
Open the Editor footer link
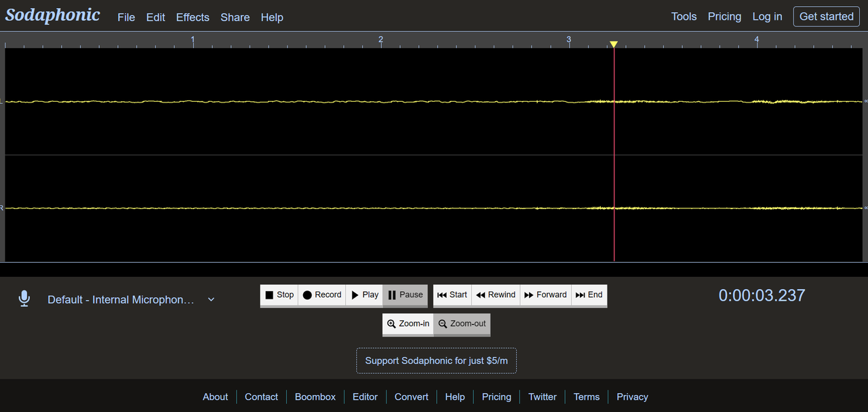coord(365,397)
